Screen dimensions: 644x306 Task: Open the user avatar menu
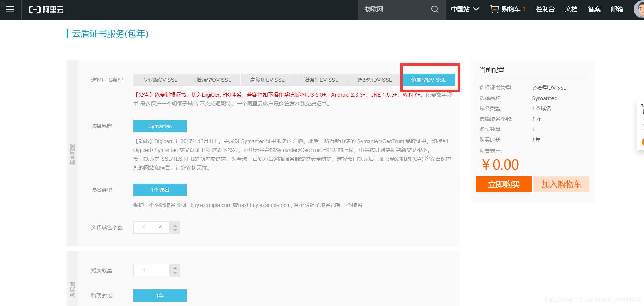point(639,9)
